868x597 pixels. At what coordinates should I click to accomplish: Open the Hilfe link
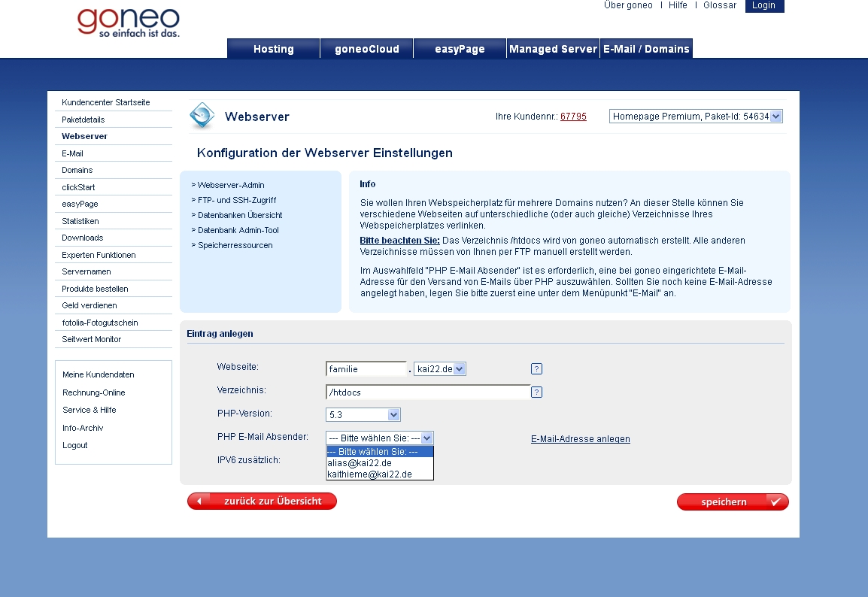[678, 5]
